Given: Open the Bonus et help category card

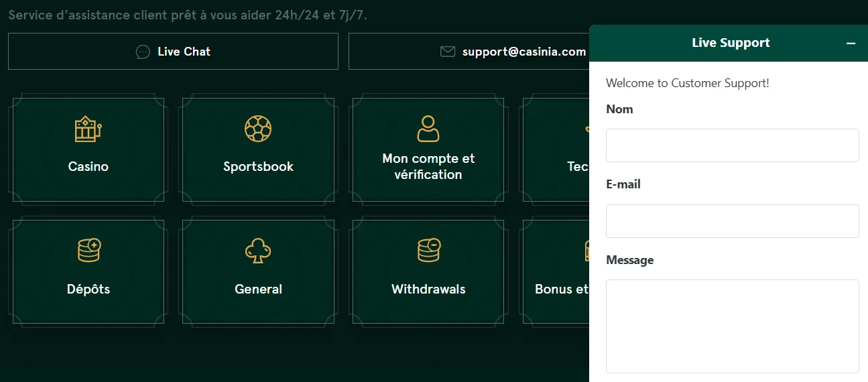Looking at the screenshot, I should (555, 275).
